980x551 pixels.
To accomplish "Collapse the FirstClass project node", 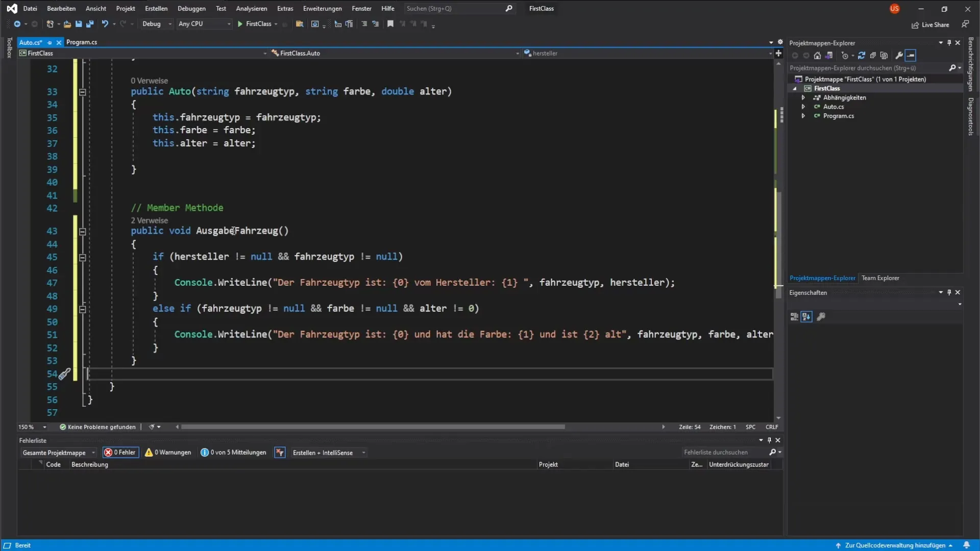I will [x=795, y=88].
